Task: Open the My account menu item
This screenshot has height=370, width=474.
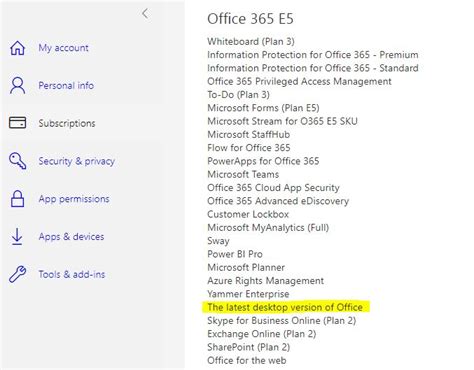Action: pyautogui.click(x=63, y=48)
